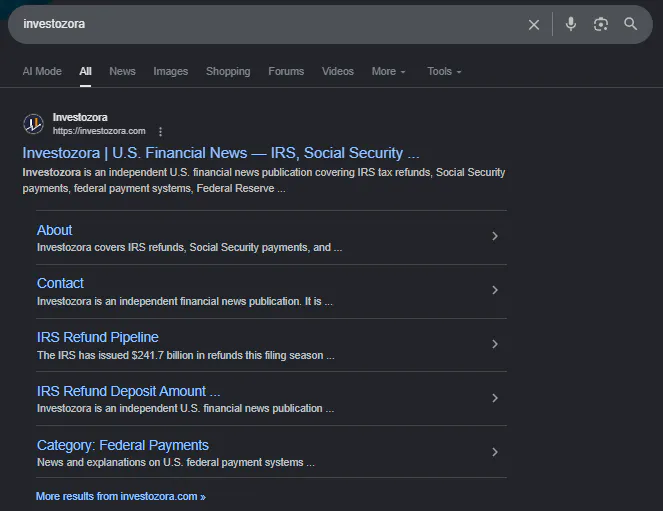Image resolution: width=663 pixels, height=511 pixels.
Task: Open Category: Federal Payments sitelink
Action: 123,445
